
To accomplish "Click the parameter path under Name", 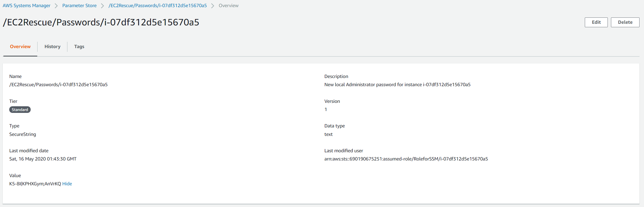I will pos(58,85).
